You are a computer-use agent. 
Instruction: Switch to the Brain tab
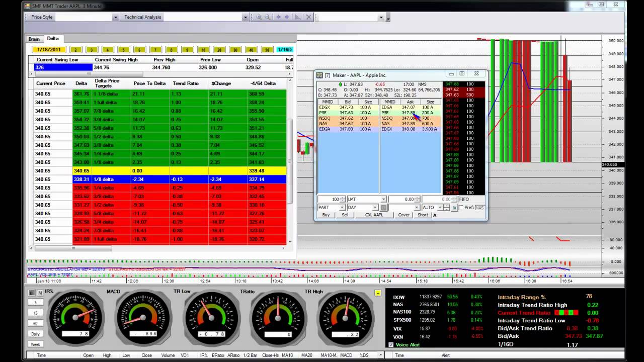click(34, 39)
